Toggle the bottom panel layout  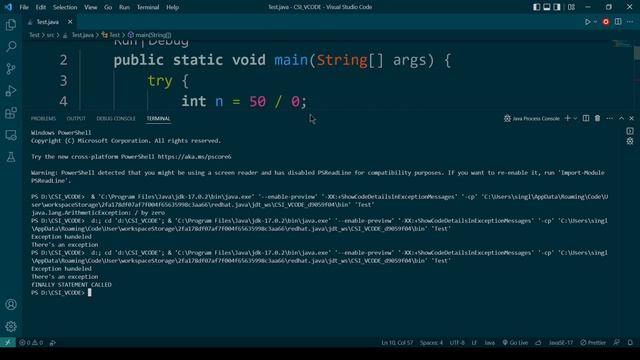tap(547, 7)
